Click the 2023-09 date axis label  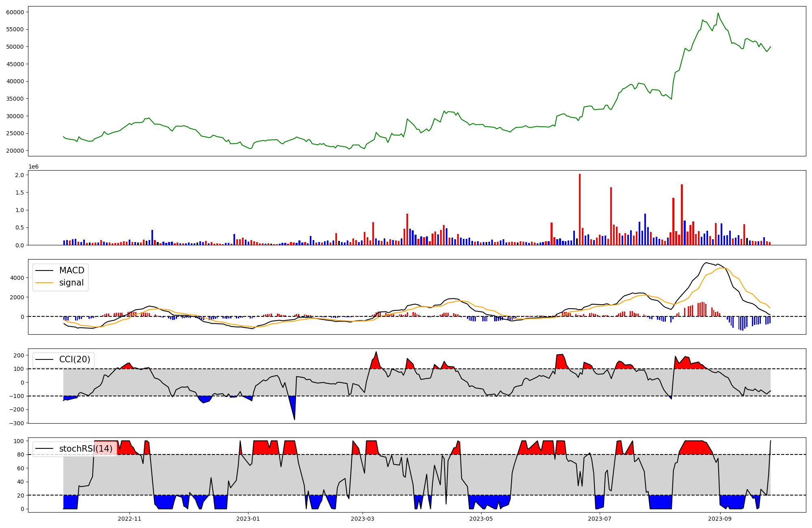click(x=720, y=519)
